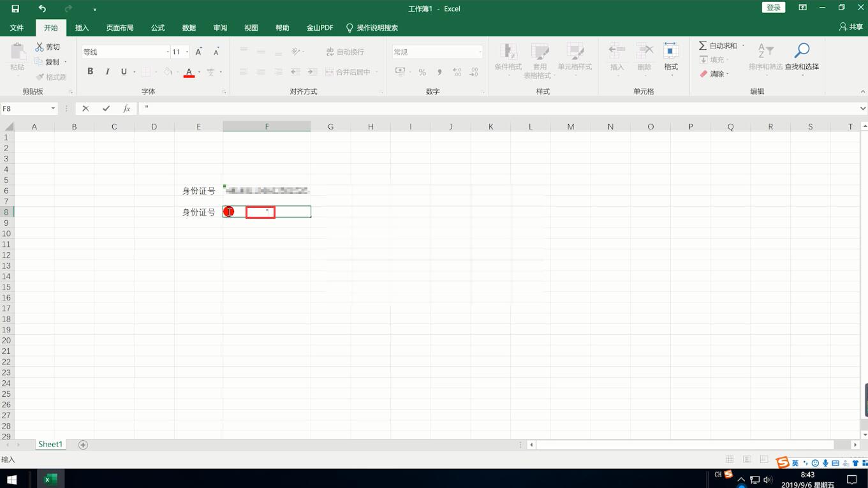Screen dimensions: 868x488
Task: Click Merge and Center (合并后居中)
Action: click(348, 72)
